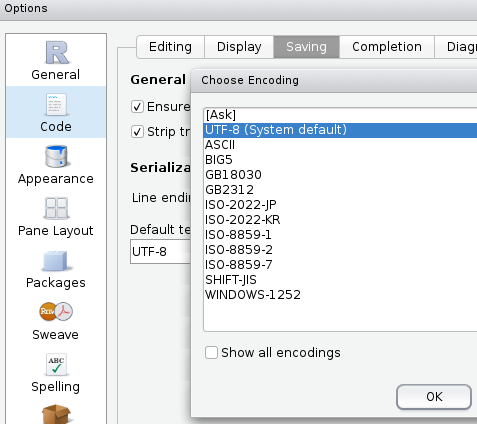Uncheck the Ensure checkbox under General
477x424 pixels.
tap(137, 107)
